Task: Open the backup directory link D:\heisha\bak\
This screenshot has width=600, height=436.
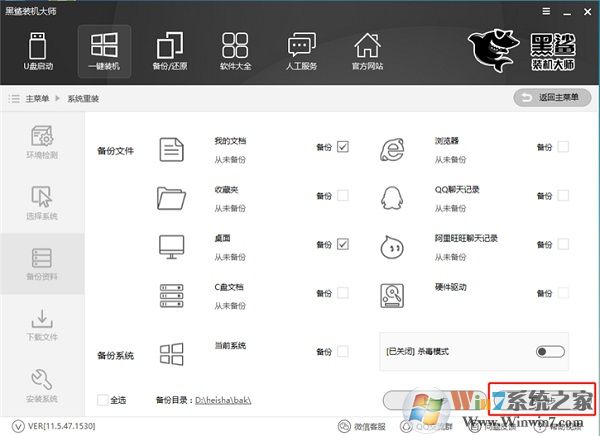Action: [223, 400]
